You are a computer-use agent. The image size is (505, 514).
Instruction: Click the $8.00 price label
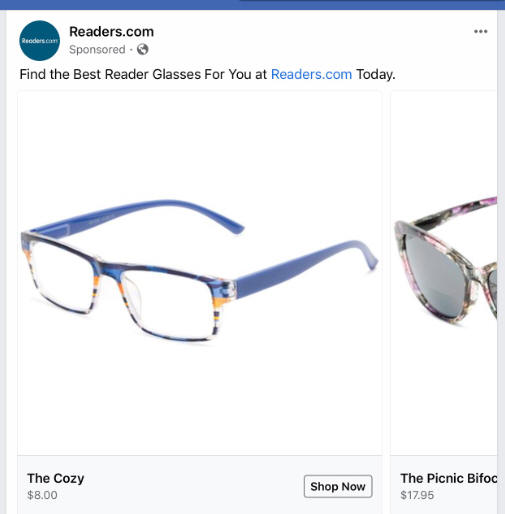(x=42, y=495)
